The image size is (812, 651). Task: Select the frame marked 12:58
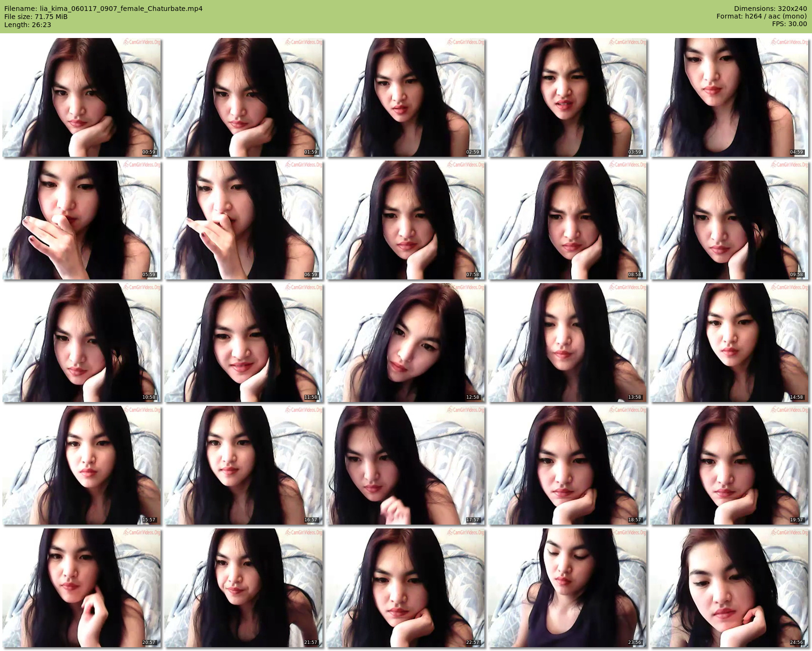(x=406, y=343)
